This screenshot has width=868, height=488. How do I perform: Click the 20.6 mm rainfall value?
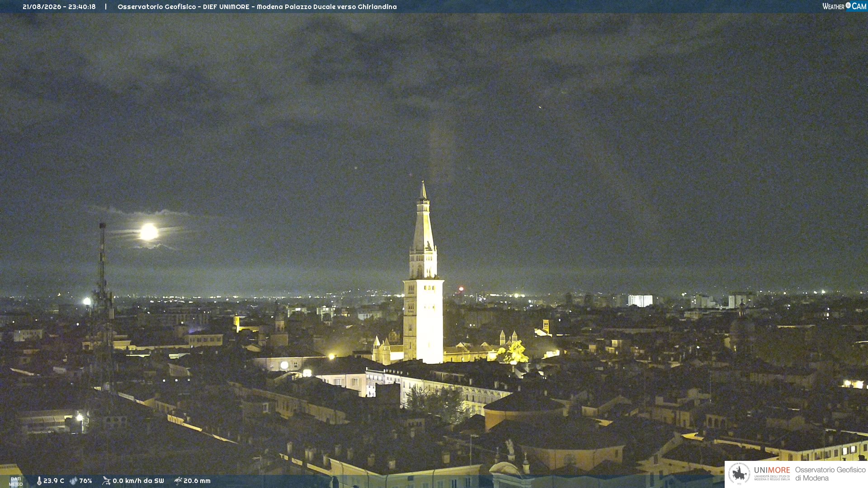tap(197, 481)
